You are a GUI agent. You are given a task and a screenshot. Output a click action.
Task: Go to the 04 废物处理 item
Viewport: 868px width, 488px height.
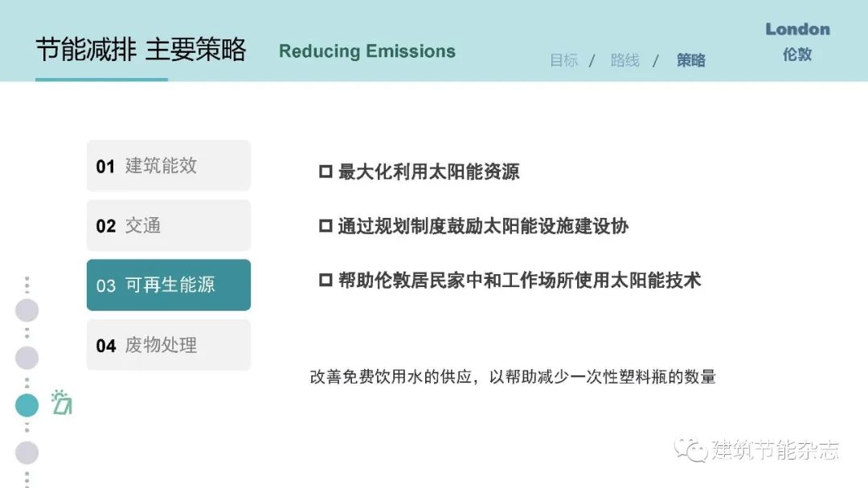tap(169, 346)
